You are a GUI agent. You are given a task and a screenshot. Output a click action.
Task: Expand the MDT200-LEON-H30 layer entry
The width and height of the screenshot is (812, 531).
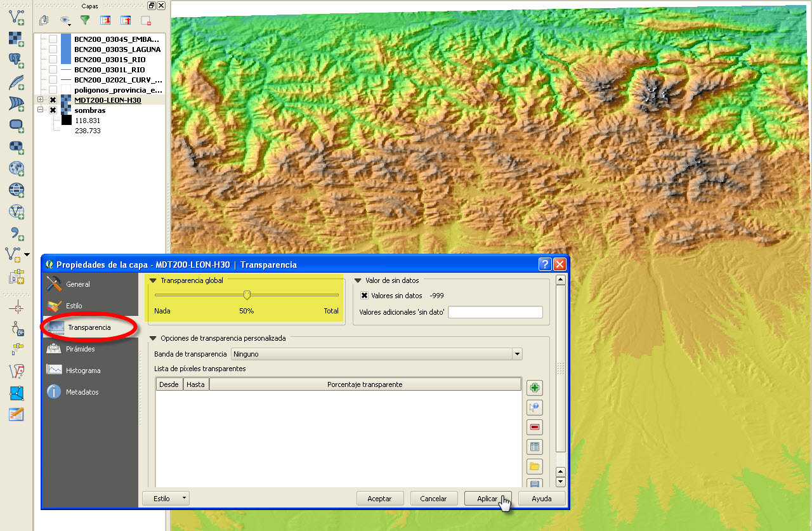41,100
